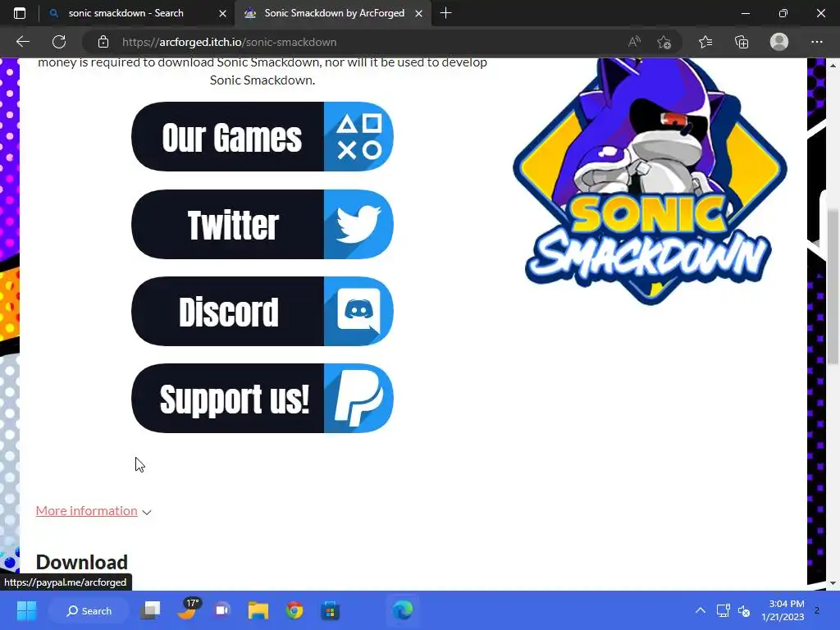
Task: Go back to the previous page
Action: (x=22, y=42)
